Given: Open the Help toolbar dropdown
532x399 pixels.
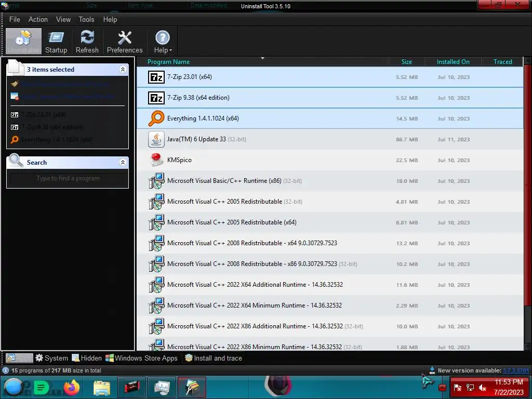Looking at the screenshot, I should click(163, 42).
